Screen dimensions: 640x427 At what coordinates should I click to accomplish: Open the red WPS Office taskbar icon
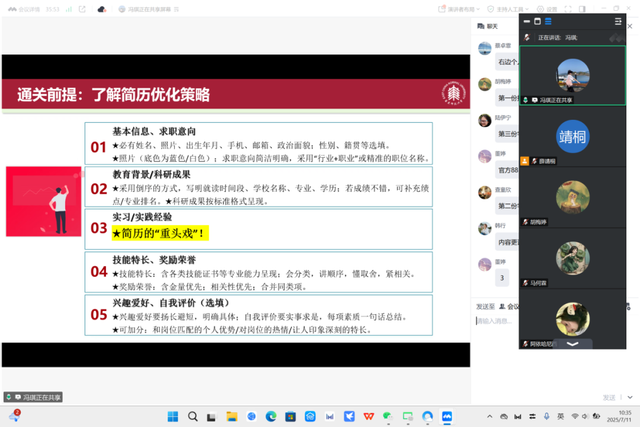pos(368,415)
